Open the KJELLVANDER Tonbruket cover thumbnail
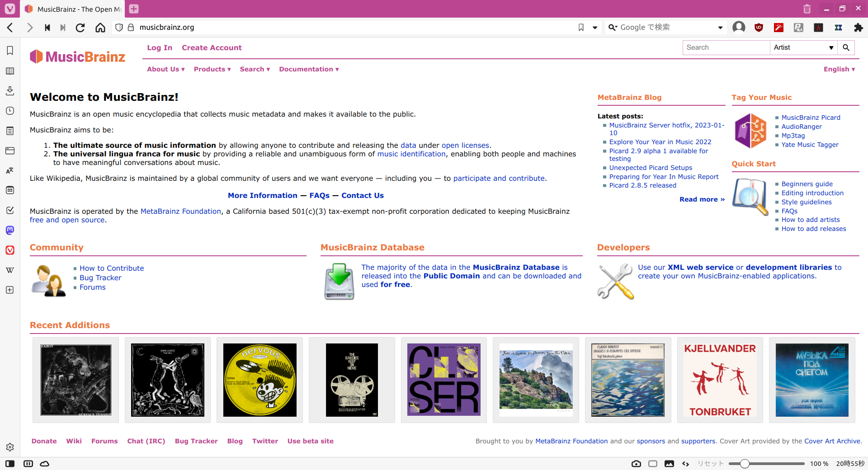This screenshot has height=470, width=868. point(720,380)
